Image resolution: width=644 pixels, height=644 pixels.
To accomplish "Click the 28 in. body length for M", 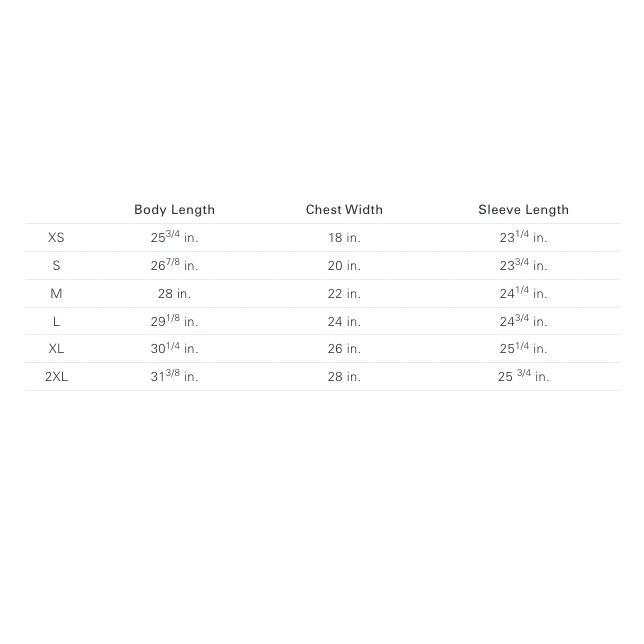I will click(x=174, y=294).
